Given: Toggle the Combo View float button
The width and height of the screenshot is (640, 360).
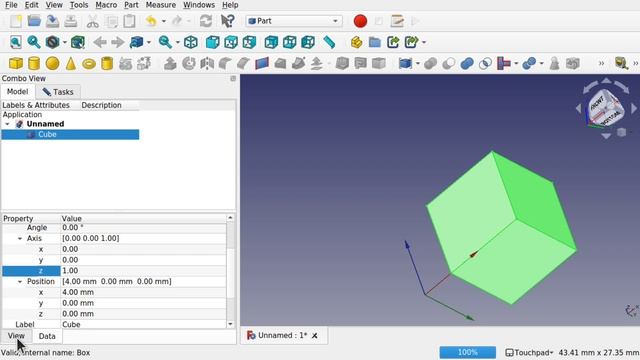Looking at the screenshot, I should 233,78.
